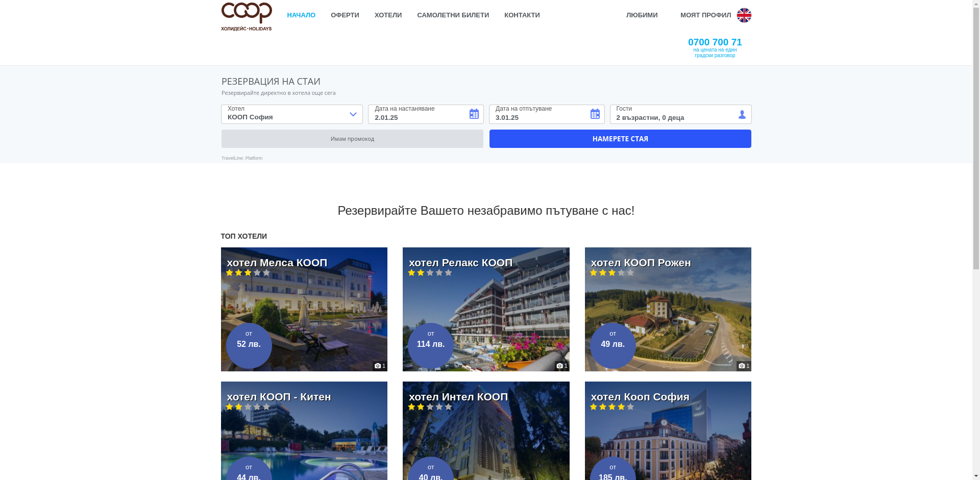Click the COOP Holidays logo
The height and width of the screenshot is (480, 980).
click(x=246, y=16)
